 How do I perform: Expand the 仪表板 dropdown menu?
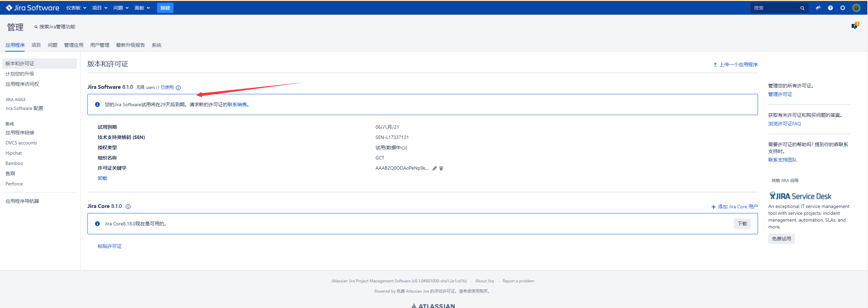76,8
